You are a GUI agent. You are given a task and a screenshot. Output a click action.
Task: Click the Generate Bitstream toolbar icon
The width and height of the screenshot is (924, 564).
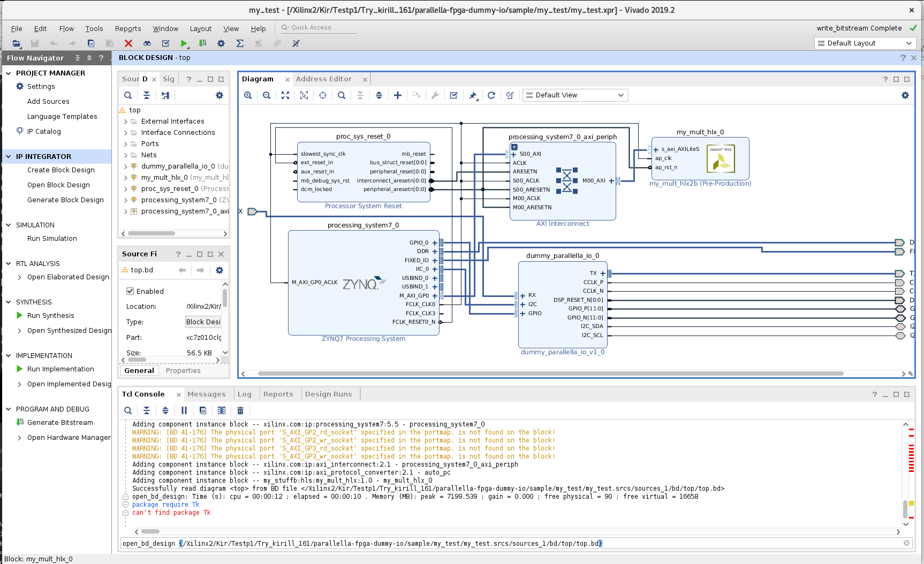202,43
